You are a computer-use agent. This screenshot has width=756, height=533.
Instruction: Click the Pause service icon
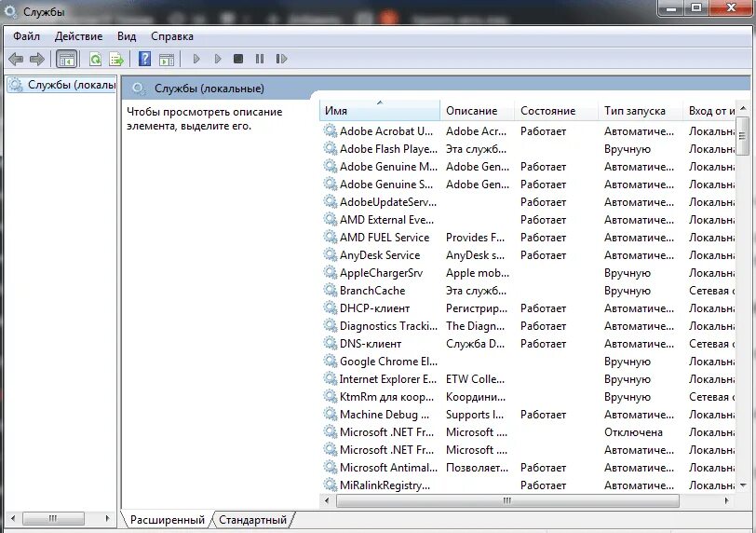260,59
